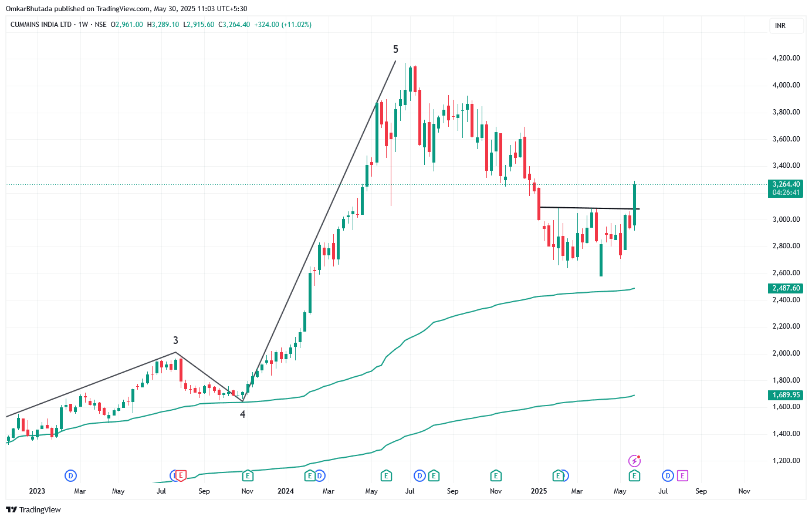812x520 pixels.
Task: Select the earnings marker at November 2024
Action: 496,475
